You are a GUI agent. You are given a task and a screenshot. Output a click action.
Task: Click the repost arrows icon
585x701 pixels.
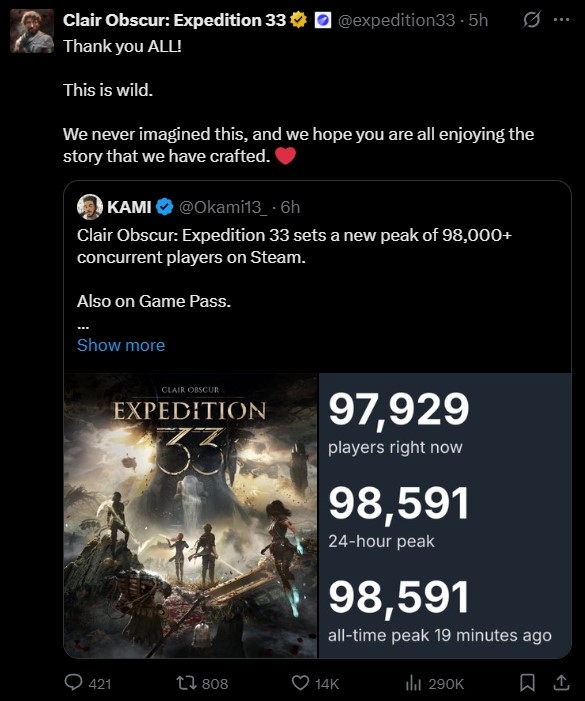pyautogui.click(x=185, y=683)
